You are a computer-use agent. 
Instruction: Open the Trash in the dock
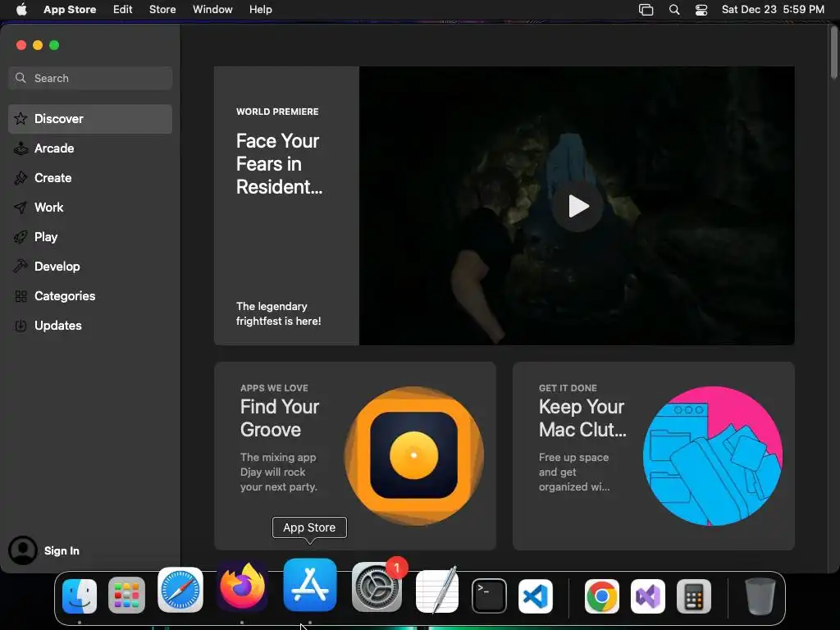[760, 596]
